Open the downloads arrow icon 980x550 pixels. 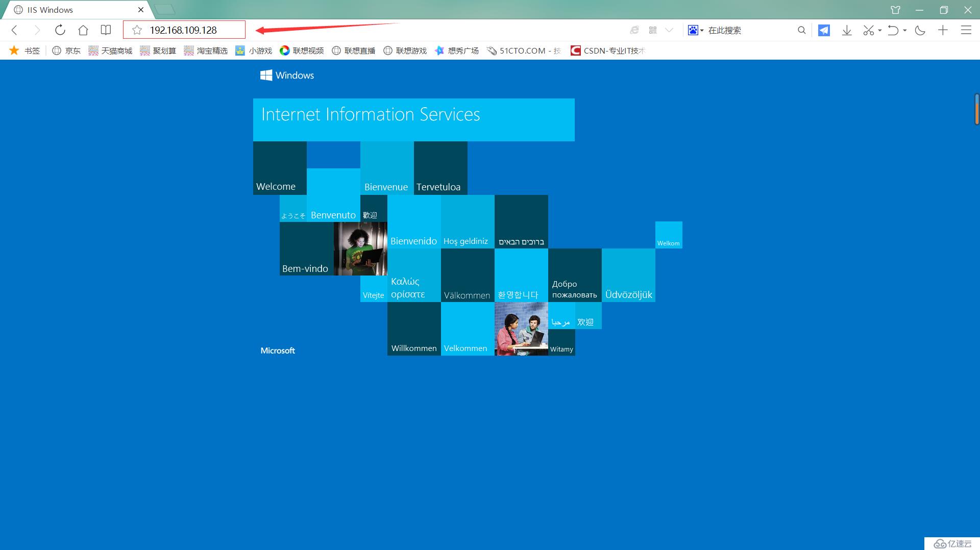[847, 30]
